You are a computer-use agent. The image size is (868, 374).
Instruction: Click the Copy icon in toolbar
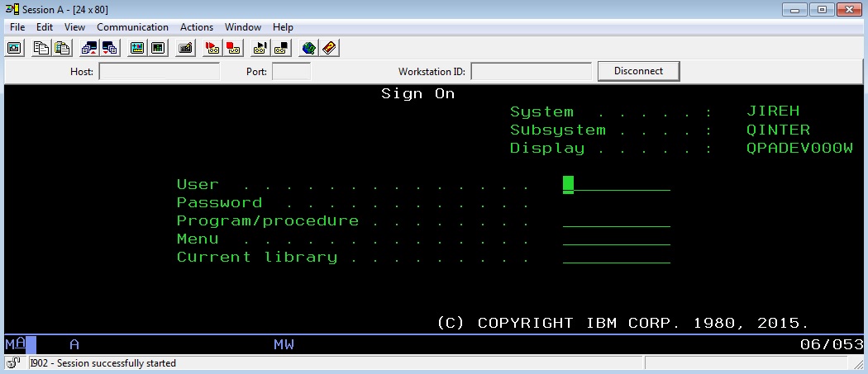coord(41,48)
